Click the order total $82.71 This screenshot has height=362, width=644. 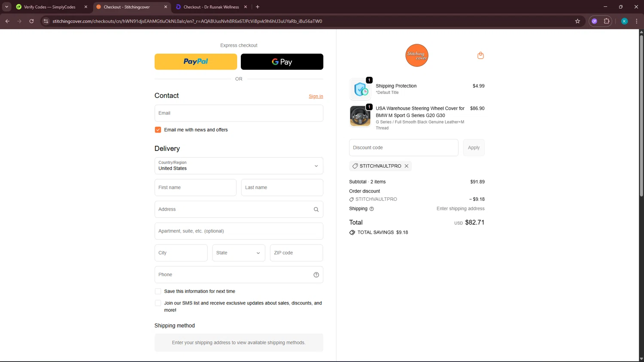474,223
